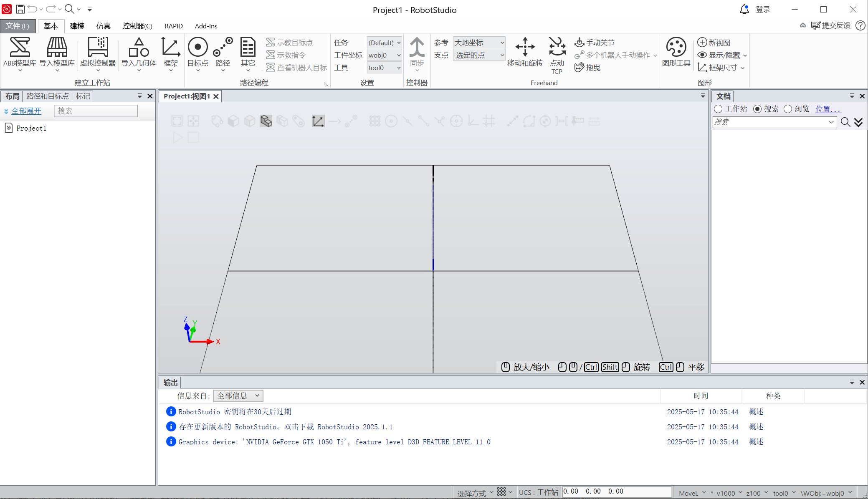The image size is (868, 499).
Task: Click the 登录 login button
Action: pos(763,9)
